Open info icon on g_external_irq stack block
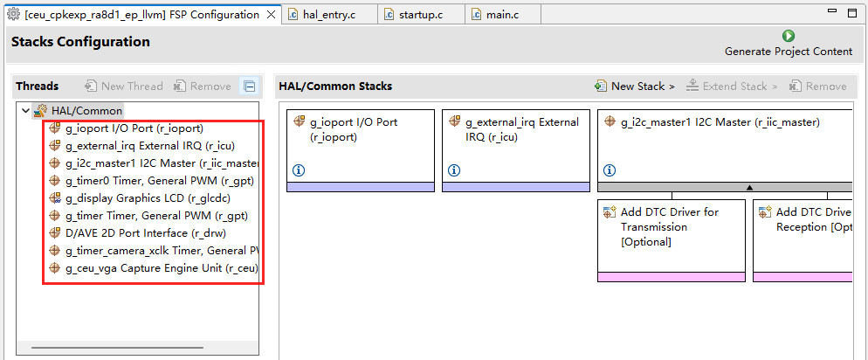 tap(454, 170)
